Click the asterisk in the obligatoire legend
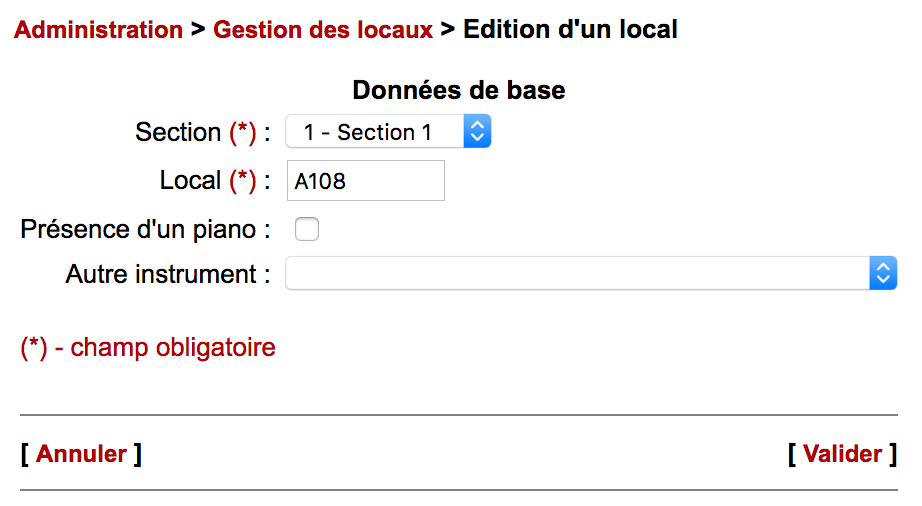Image resolution: width=922 pixels, height=506 pixels. click(34, 348)
